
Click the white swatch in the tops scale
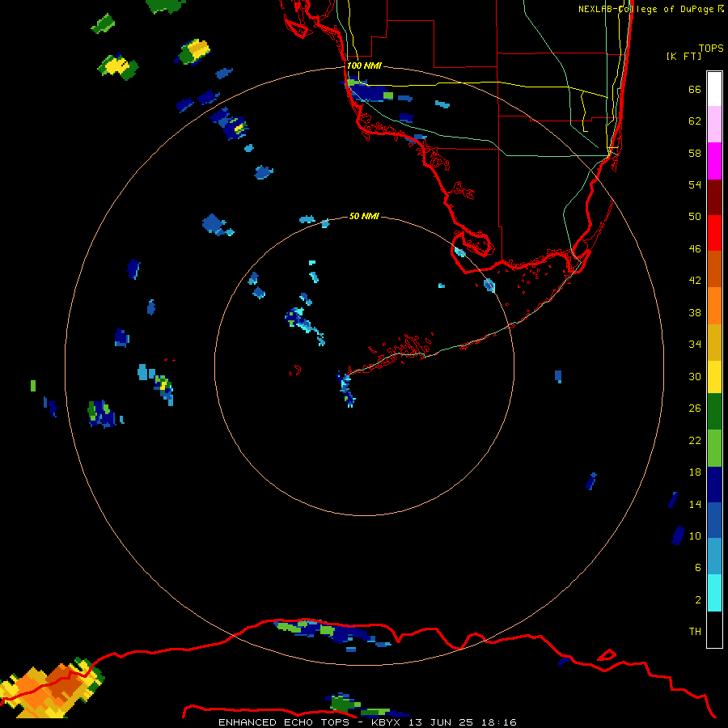(714, 89)
